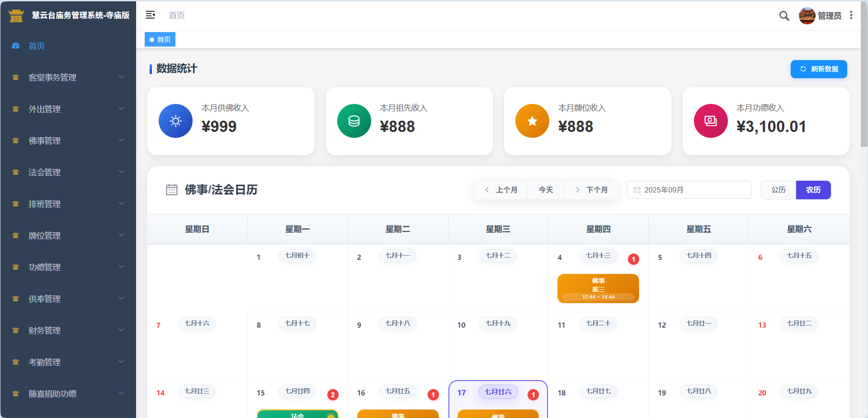Go to previous month with 上个月
868x418 pixels.
(x=501, y=190)
